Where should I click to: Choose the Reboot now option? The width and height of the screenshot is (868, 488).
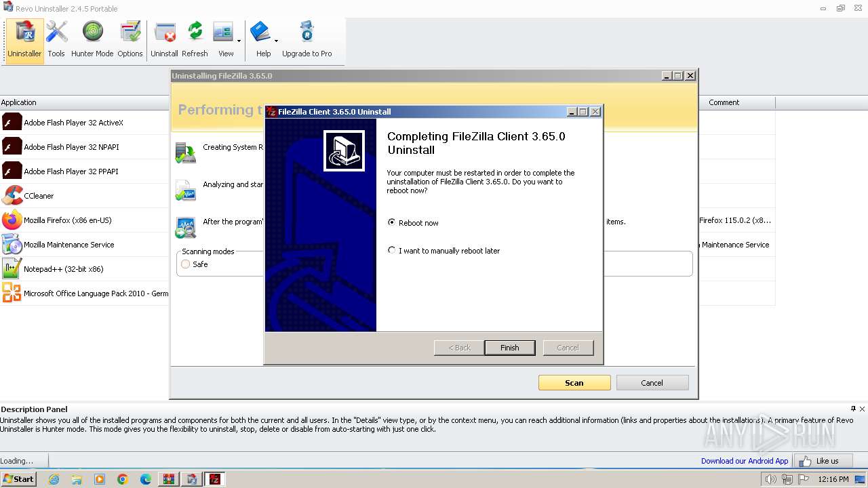tap(413, 223)
